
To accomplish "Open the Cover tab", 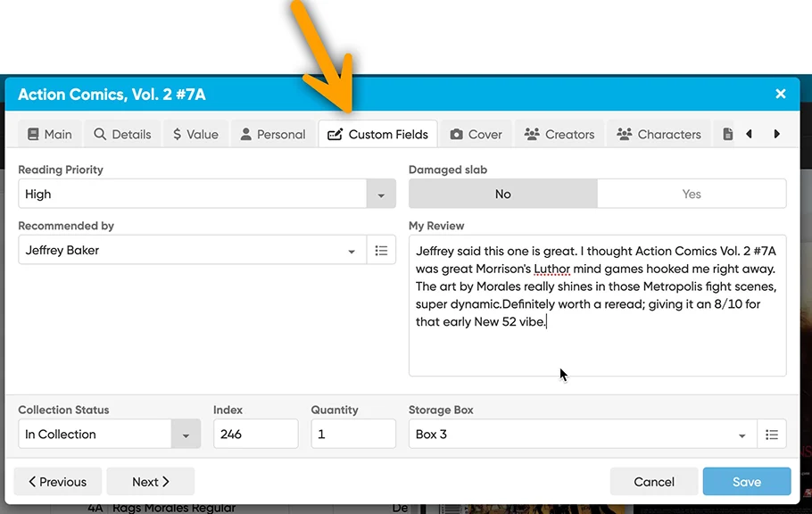I will 476,134.
